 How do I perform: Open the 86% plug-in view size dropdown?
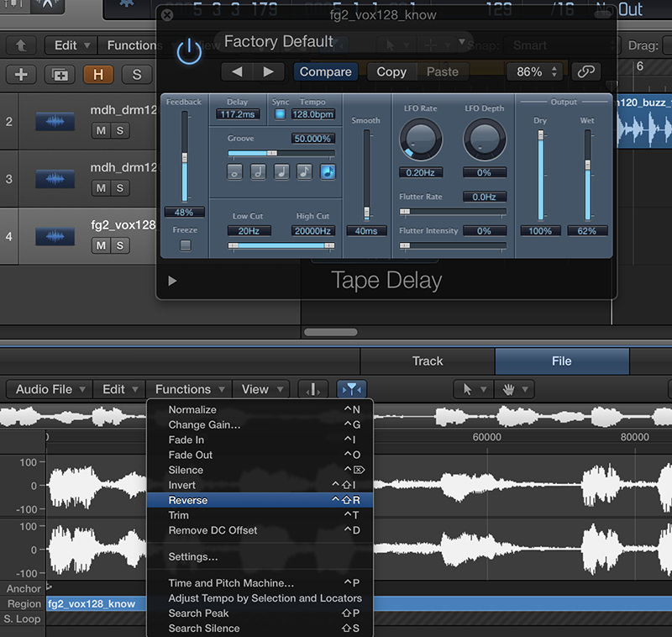click(x=537, y=71)
